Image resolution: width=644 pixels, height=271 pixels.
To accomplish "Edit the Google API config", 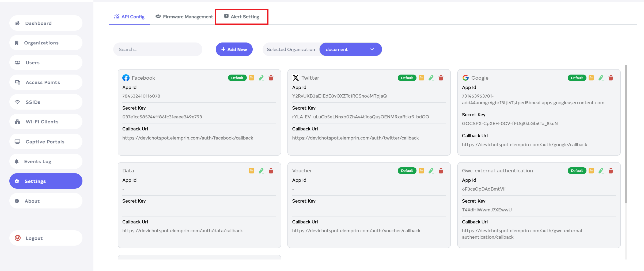I will (601, 78).
